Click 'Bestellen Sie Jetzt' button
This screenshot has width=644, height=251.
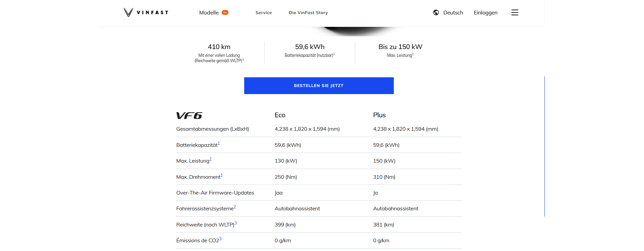click(x=319, y=86)
